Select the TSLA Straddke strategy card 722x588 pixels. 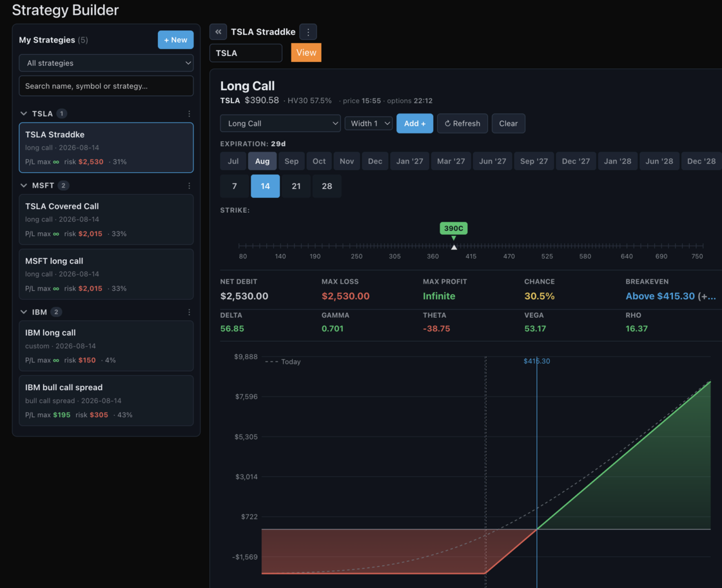click(106, 148)
